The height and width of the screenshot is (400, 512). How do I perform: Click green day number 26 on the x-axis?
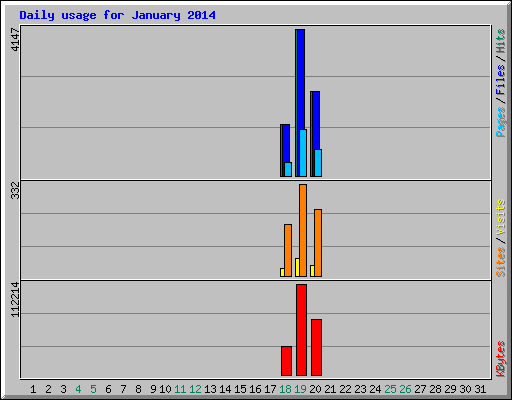pyautogui.click(x=405, y=389)
